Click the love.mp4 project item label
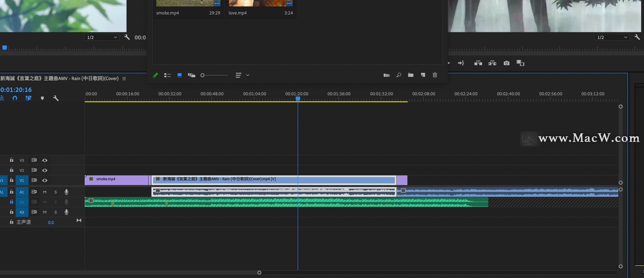Screen dimensions: 644x278 [237, 13]
